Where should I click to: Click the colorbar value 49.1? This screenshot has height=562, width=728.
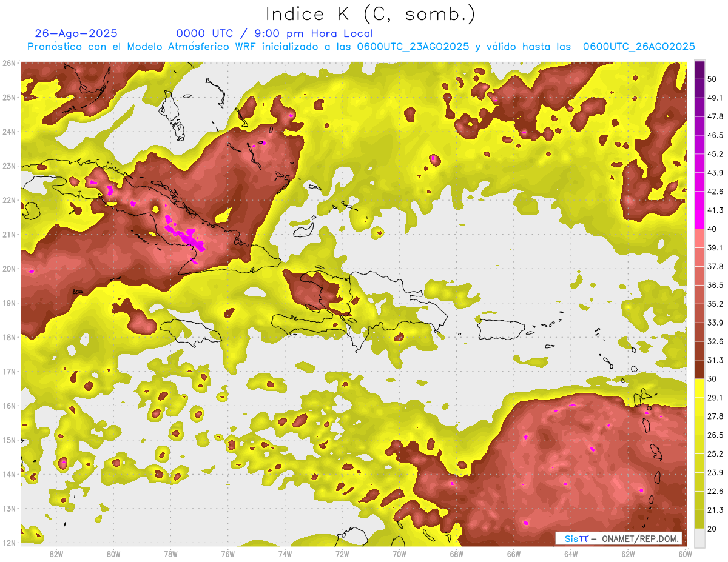click(x=715, y=98)
